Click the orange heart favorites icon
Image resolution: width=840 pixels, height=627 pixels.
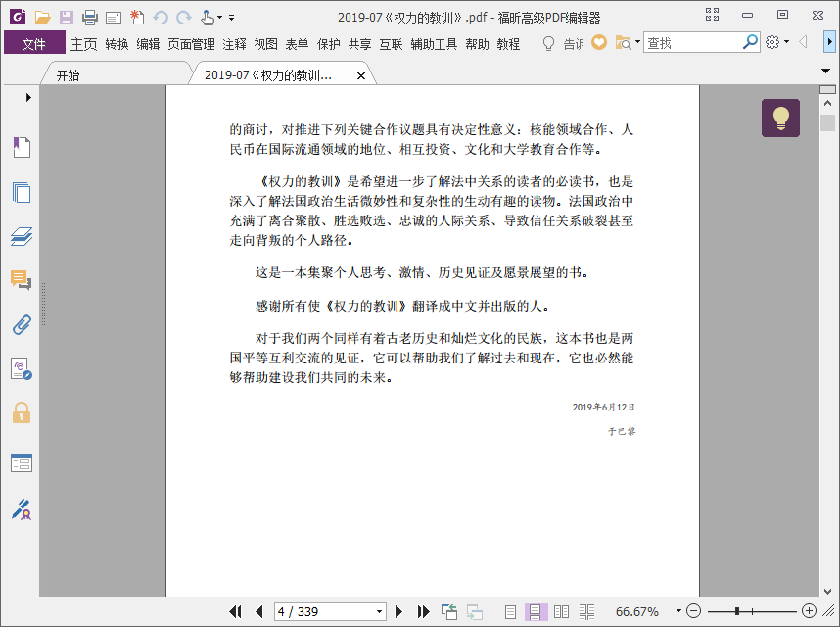pyautogui.click(x=599, y=42)
